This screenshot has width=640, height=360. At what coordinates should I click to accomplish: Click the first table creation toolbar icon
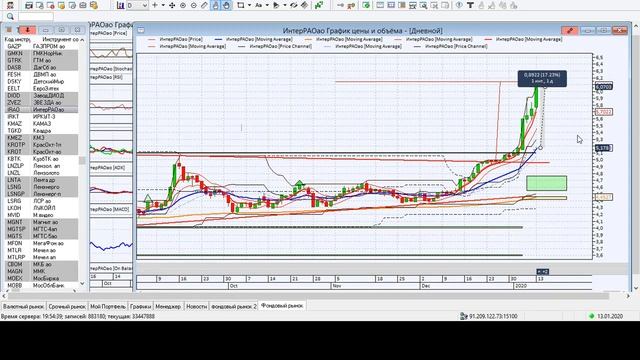pos(29,5)
